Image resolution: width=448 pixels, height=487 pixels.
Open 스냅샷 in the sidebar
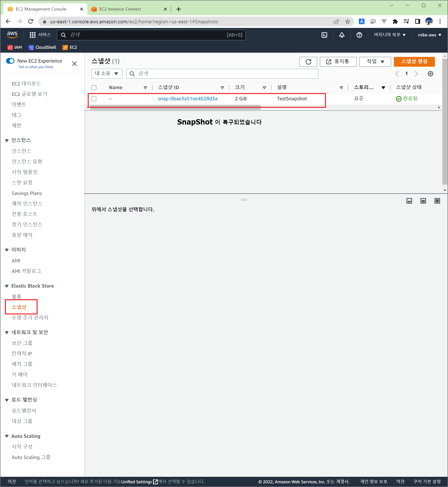coord(19,307)
